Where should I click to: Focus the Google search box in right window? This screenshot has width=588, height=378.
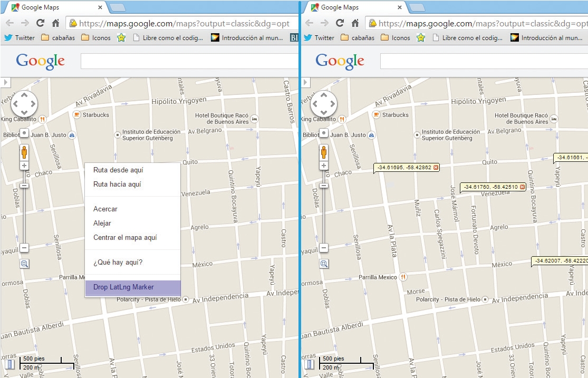point(484,61)
